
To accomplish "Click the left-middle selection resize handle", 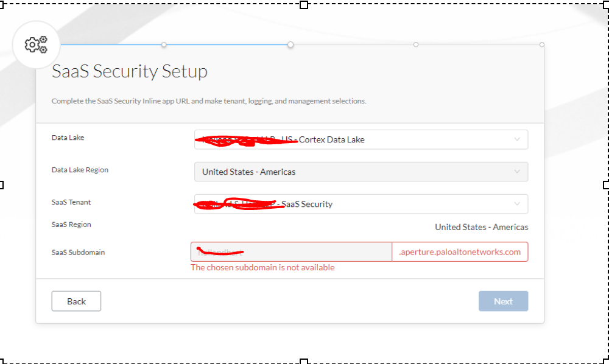I will tap(2, 184).
